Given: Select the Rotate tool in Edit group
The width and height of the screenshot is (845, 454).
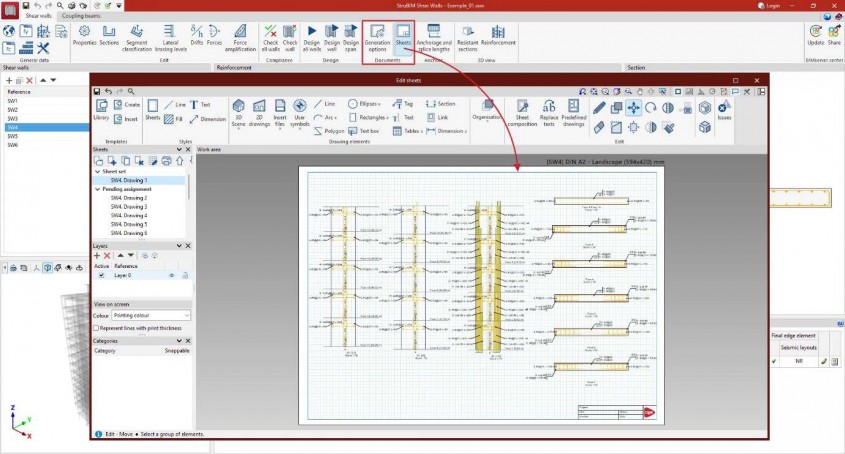Looking at the screenshot, I should (651, 108).
